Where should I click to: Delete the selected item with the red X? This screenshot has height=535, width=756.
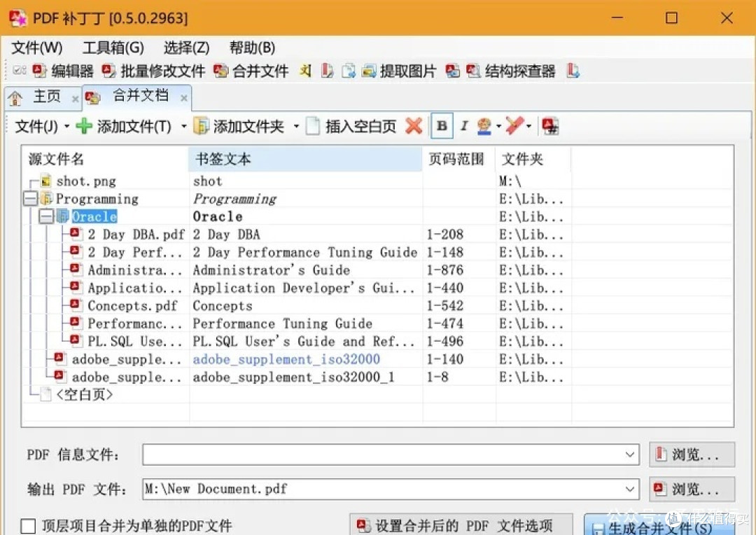tap(414, 126)
